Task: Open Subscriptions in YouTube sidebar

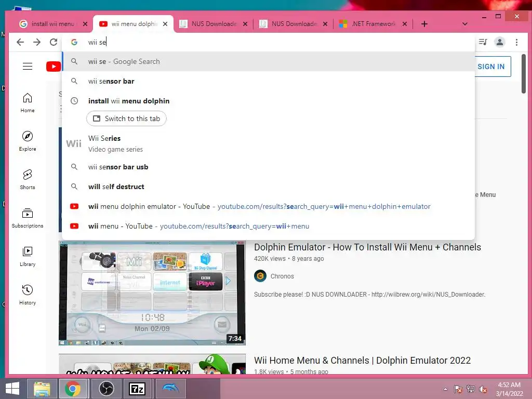Action: coord(28,218)
